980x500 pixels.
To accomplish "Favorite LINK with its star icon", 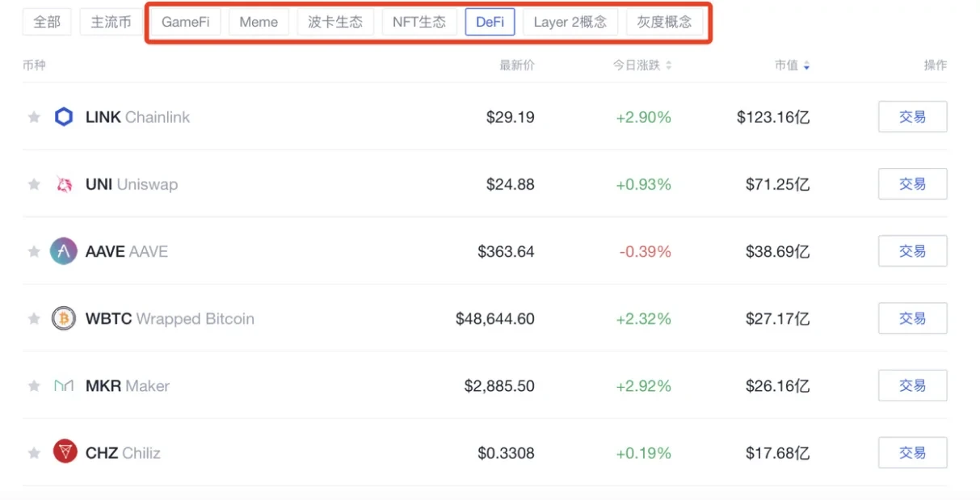I will [x=34, y=117].
